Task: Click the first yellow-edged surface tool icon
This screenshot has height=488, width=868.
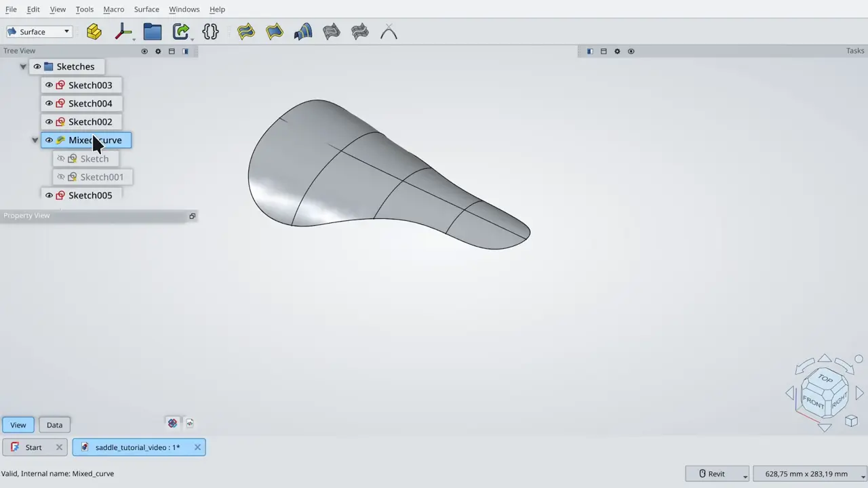Action: point(246,32)
